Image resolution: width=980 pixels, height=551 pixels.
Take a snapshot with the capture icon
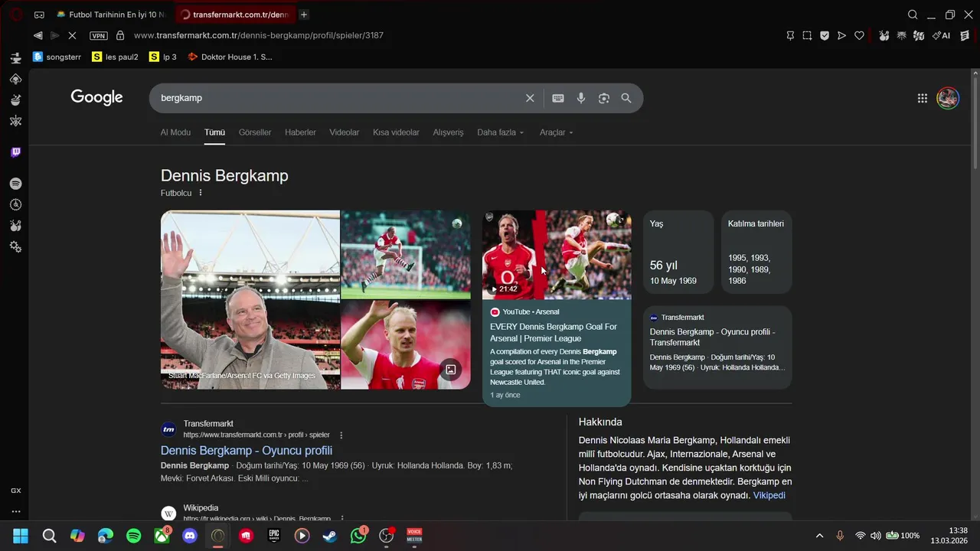pyautogui.click(x=807, y=35)
